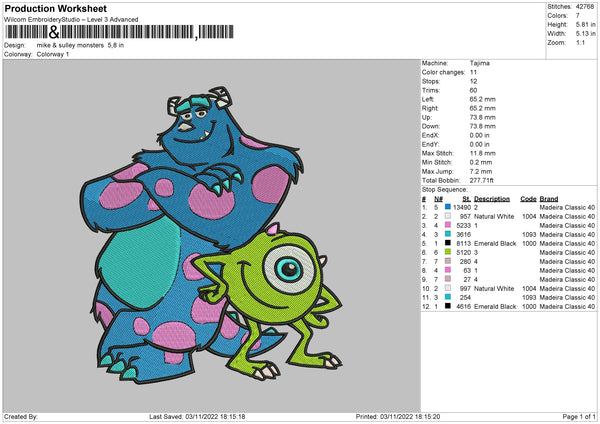
Task: Click the Min Stitch value '0.2 mm'
Action: 481,162
